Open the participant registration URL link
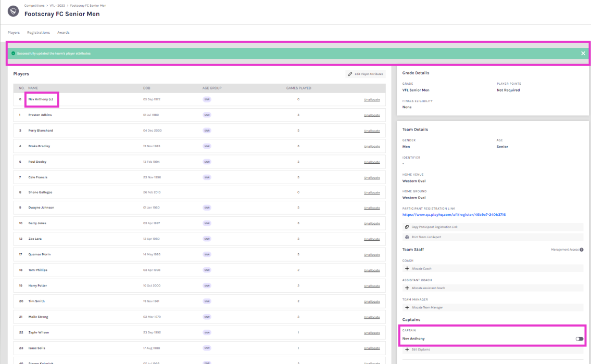The height and width of the screenshot is (364, 591). (x=454, y=215)
